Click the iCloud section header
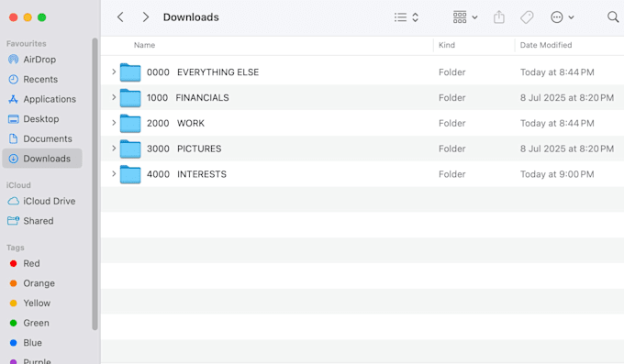This screenshot has height=364, width=624. (x=18, y=185)
